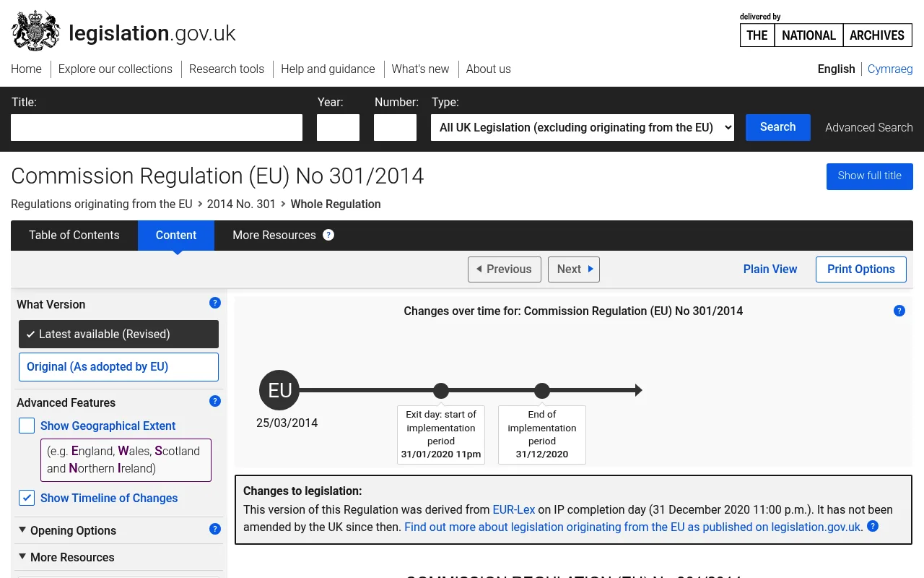Click Show full title button

click(870, 176)
